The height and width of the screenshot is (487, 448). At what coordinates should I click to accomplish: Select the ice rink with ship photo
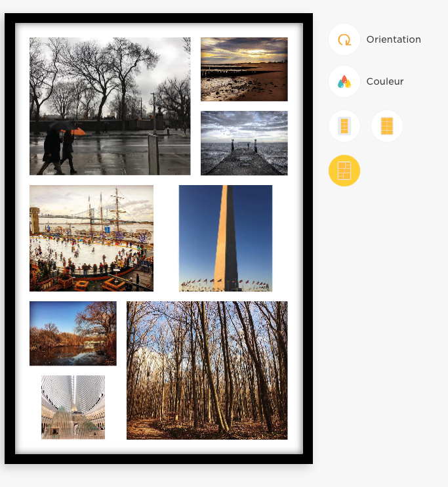(x=91, y=238)
